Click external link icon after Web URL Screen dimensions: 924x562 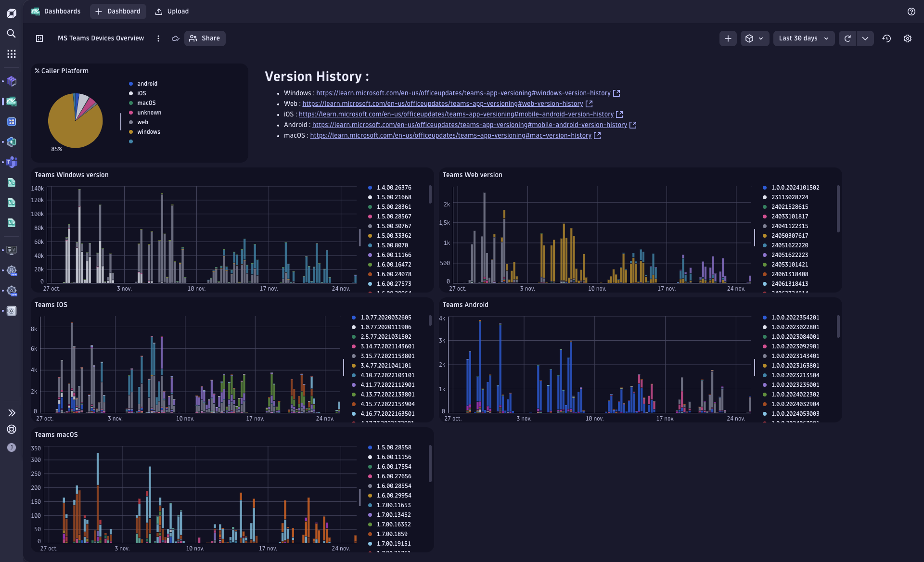589,104
